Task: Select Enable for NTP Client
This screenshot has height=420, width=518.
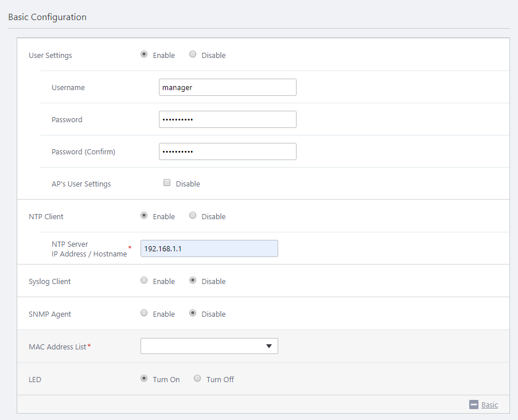Action: click(144, 216)
